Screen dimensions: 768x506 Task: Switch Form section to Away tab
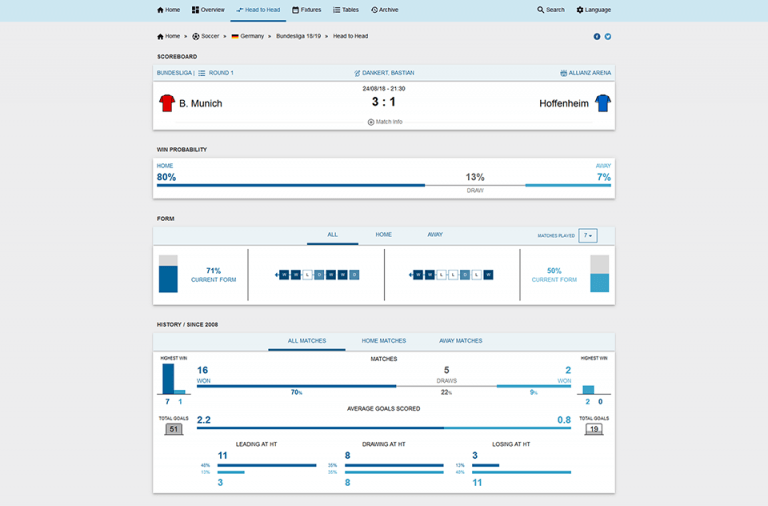(435, 235)
